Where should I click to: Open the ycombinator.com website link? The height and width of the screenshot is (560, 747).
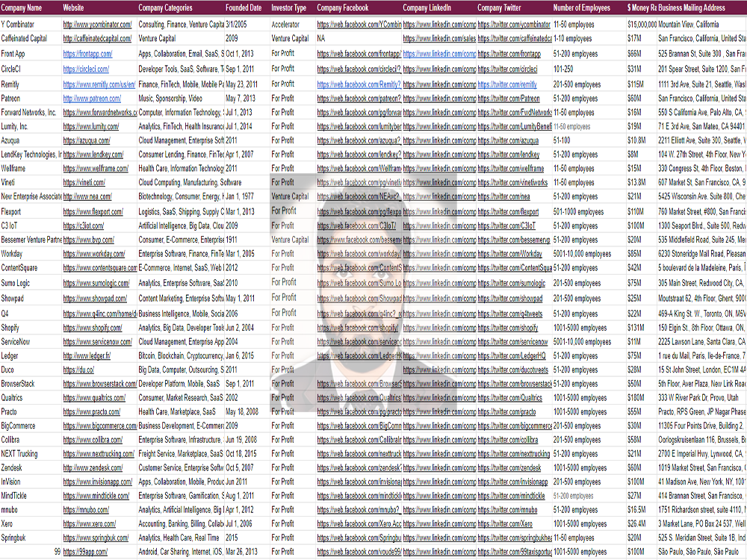[x=97, y=25]
